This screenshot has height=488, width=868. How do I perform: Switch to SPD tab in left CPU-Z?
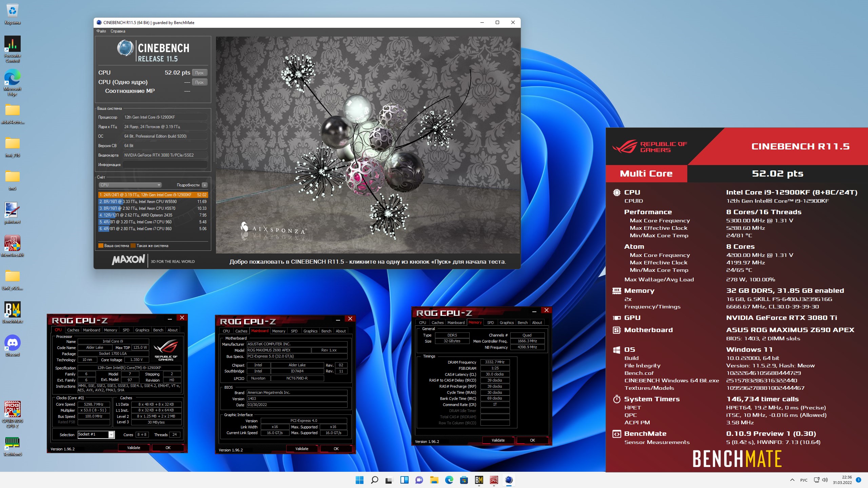[126, 330]
